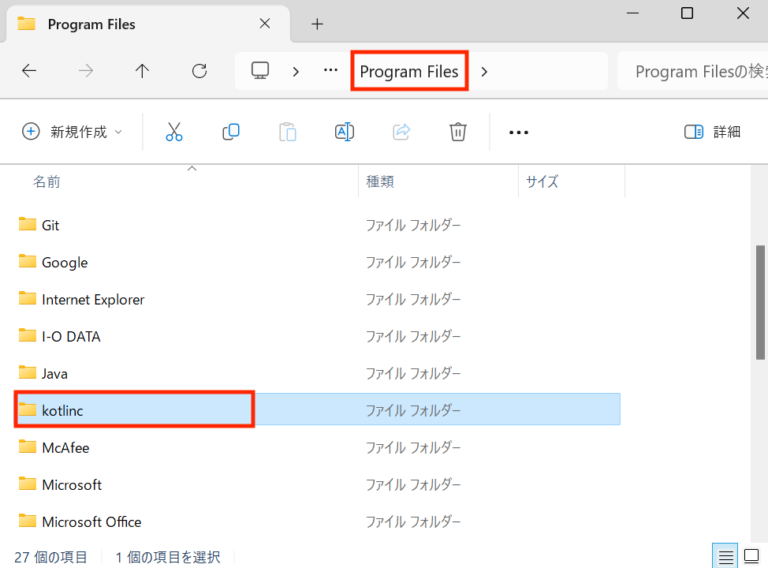Go up one folder level
This screenshot has width=768, height=568.
pyautogui.click(x=142, y=71)
